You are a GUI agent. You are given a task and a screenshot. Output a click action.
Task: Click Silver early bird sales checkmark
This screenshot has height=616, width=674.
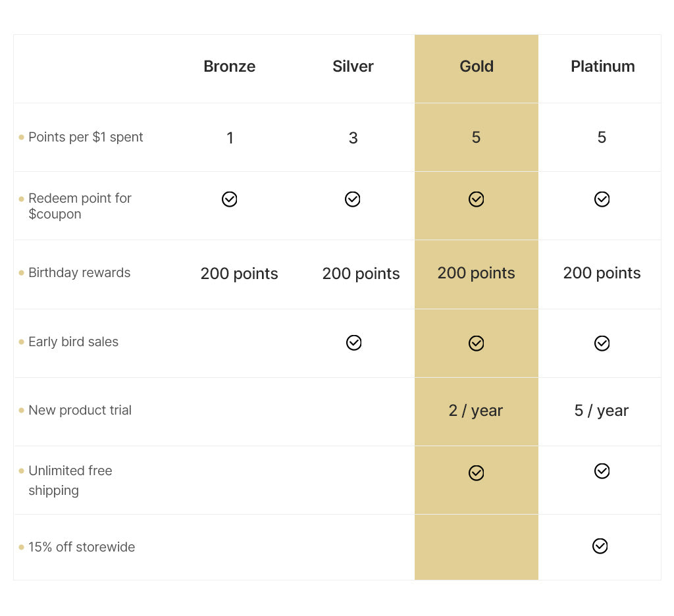(x=354, y=343)
